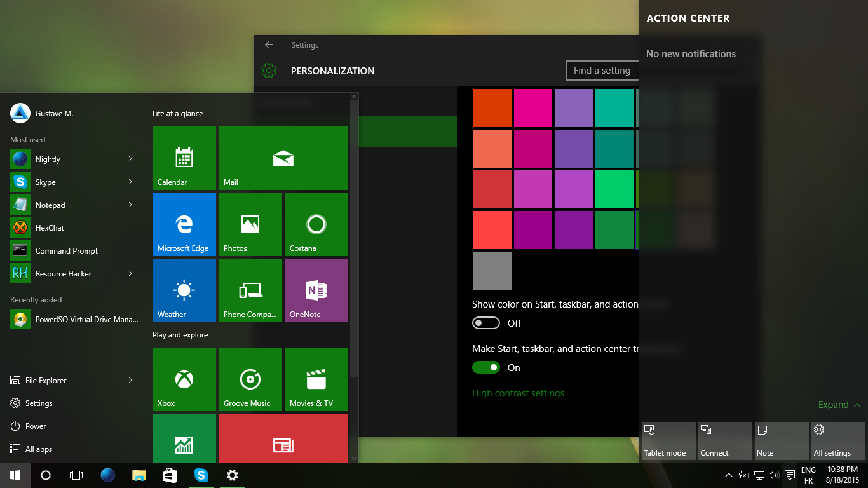The width and height of the screenshot is (868, 488).
Task: Open Action Center tray icon
Action: (790, 475)
